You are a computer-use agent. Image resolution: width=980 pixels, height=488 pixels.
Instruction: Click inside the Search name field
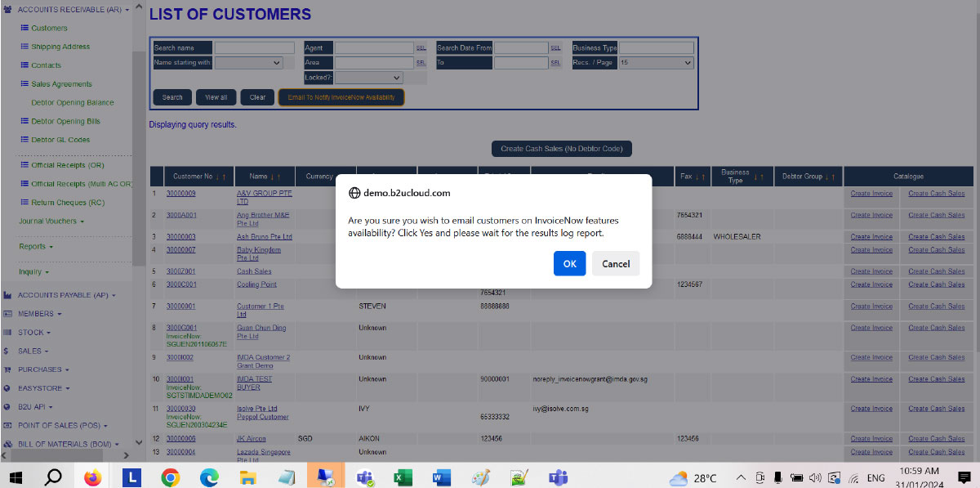click(254, 48)
